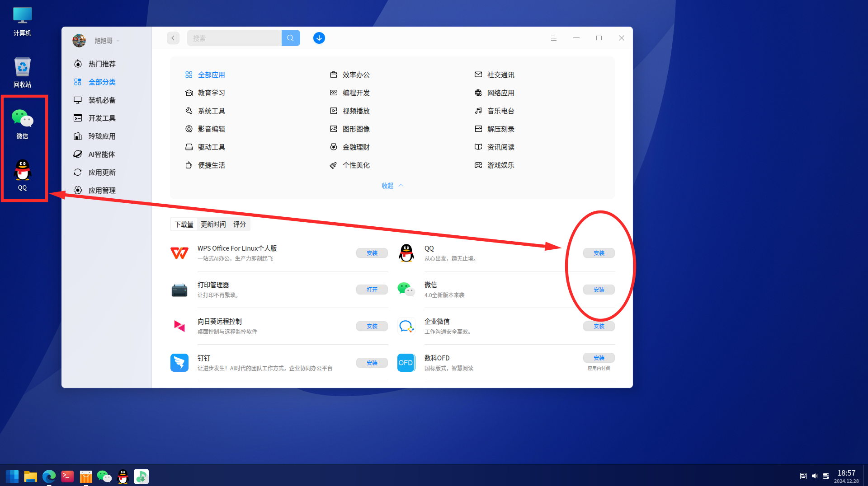This screenshot has height=486, width=868.
Task: Click the 向日葵远程控制 app icon
Action: click(x=179, y=326)
